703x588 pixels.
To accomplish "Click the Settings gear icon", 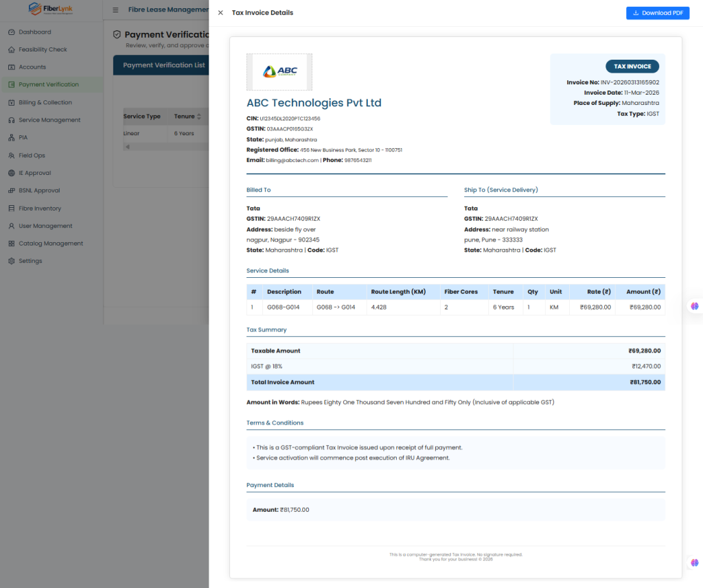I will click(x=12, y=261).
